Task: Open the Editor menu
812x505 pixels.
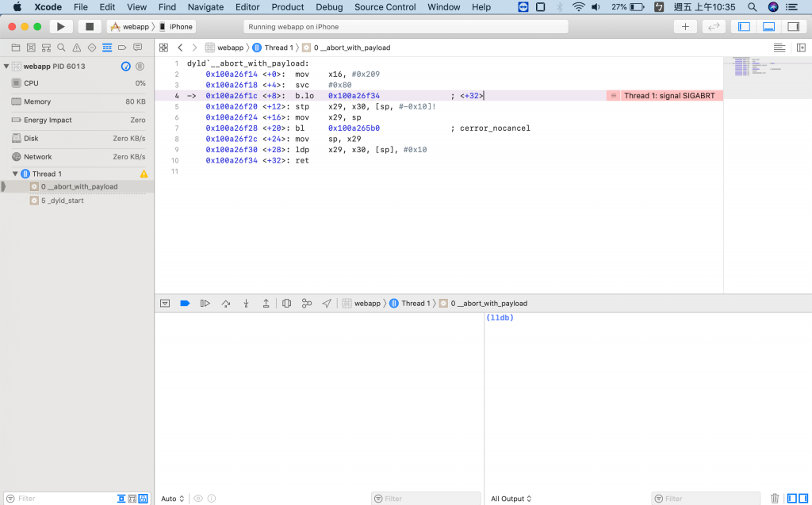Action: point(247,7)
